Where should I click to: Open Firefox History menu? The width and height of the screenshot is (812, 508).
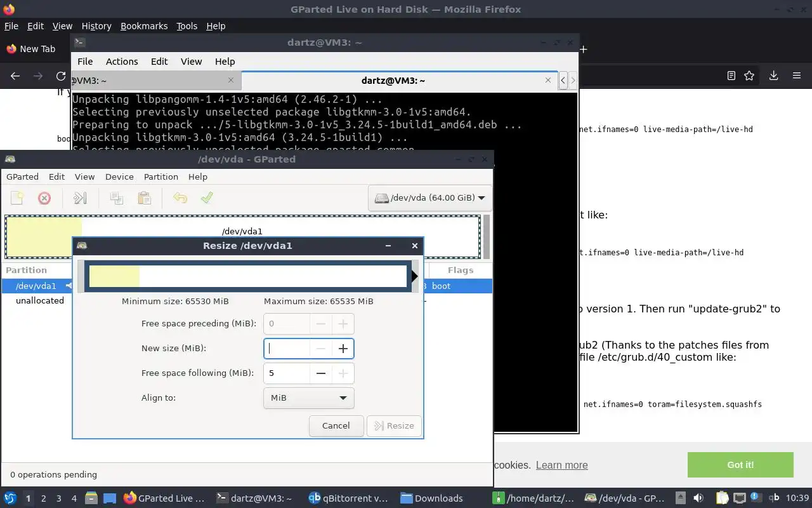(x=96, y=26)
